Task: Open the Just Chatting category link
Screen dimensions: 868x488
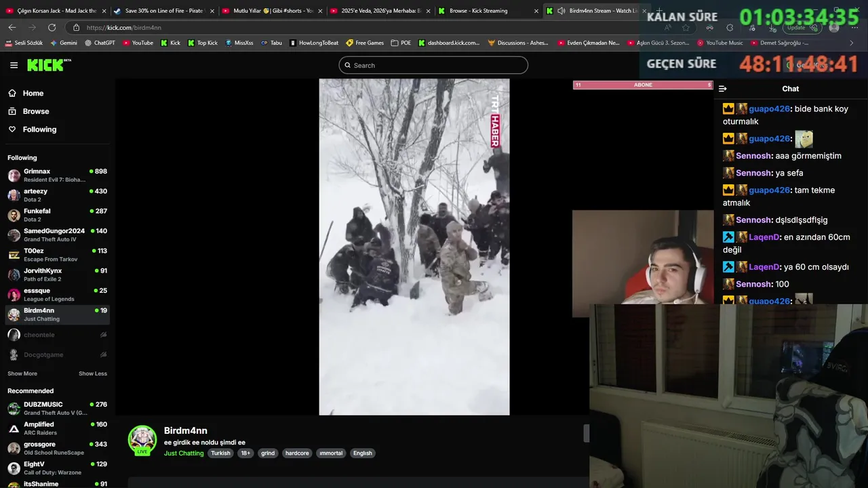Action: coord(184,453)
